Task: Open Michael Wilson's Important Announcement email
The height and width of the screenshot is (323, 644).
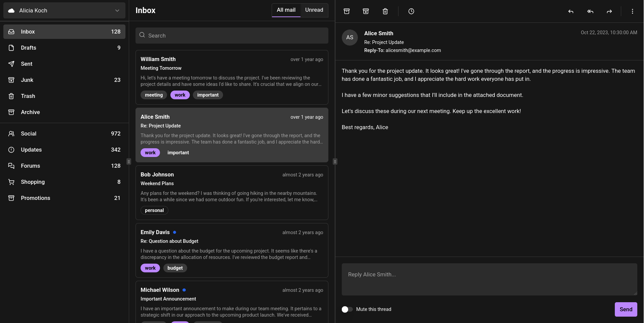Action: pyautogui.click(x=232, y=302)
